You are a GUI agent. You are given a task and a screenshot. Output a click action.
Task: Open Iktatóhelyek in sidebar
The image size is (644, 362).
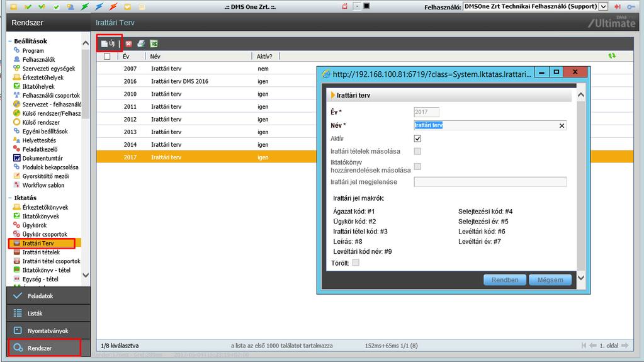tap(38, 87)
